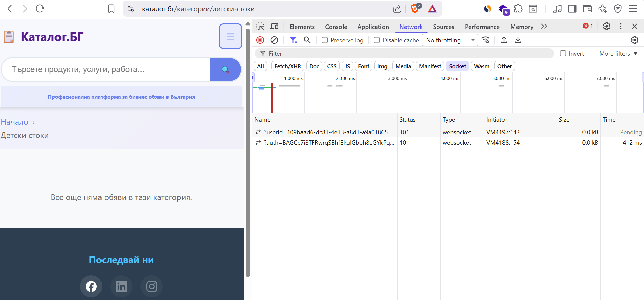Open LinkedIn social link

(121, 286)
